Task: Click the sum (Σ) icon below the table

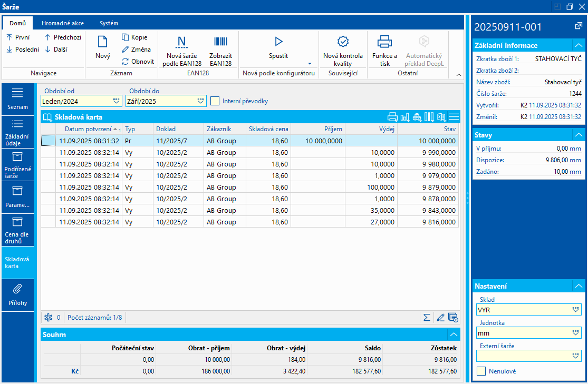Action: click(x=427, y=318)
